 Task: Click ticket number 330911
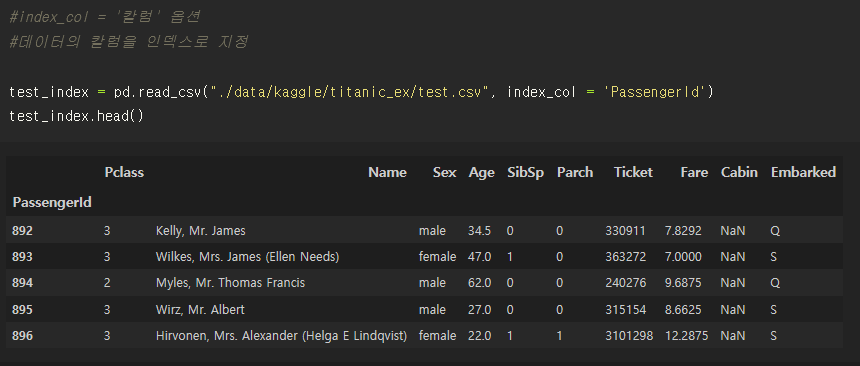pyautogui.click(x=625, y=231)
